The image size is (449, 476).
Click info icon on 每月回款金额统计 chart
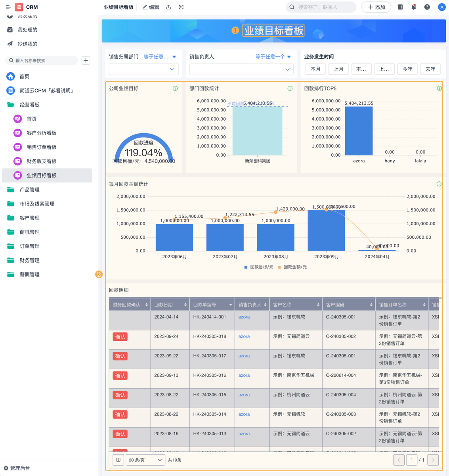coord(439,184)
